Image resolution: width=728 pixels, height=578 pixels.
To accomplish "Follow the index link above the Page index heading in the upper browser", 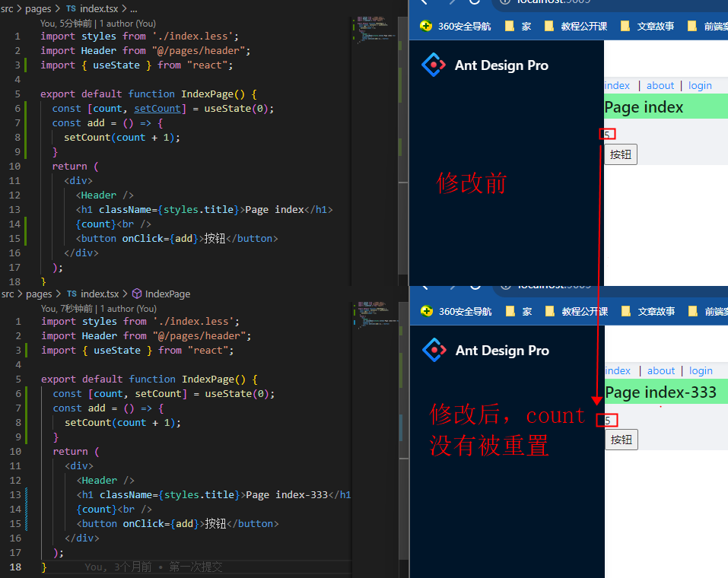I will tap(617, 85).
